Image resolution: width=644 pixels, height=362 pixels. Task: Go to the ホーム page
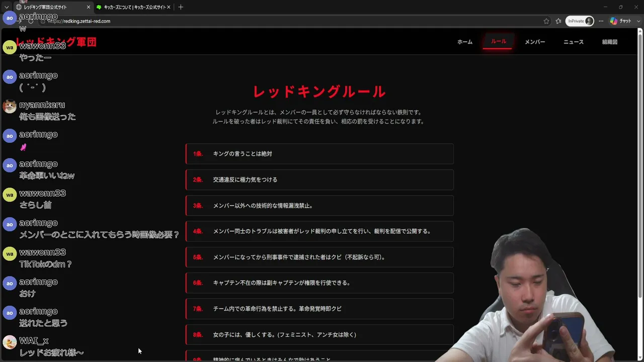[x=465, y=42]
